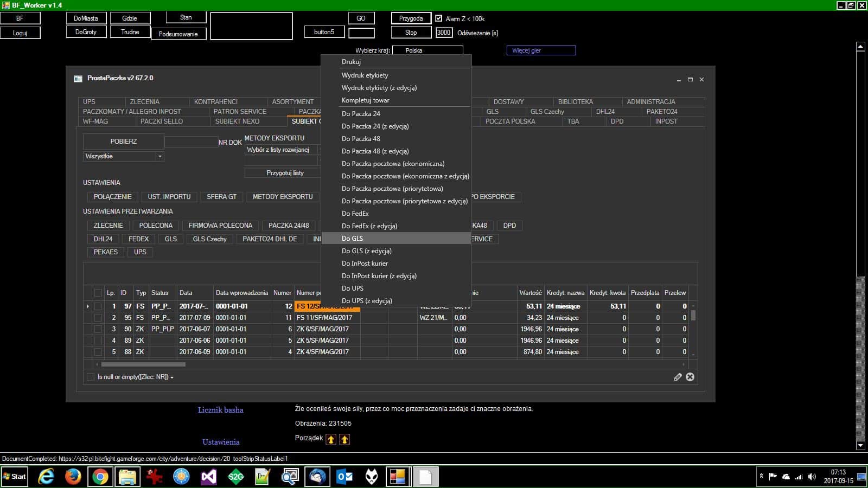Toggle the Is null or empty filter checkbox
Image resolution: width=868 pixels, height=488 pixels.
[91, 377]
